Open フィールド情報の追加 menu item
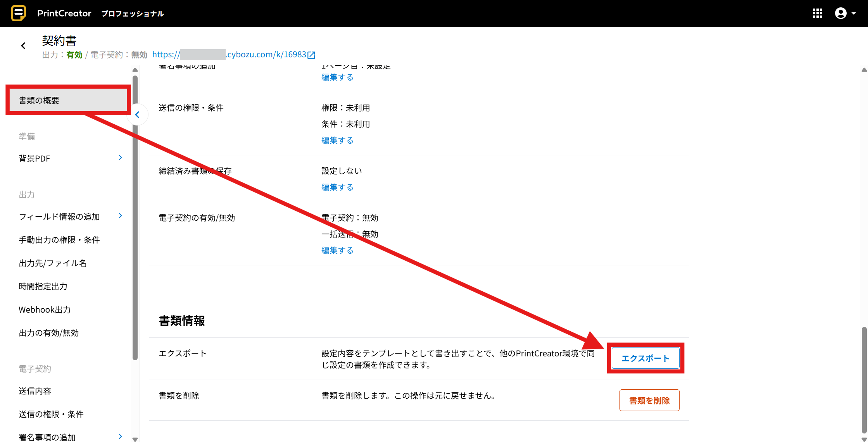 (x=59, y=217)
